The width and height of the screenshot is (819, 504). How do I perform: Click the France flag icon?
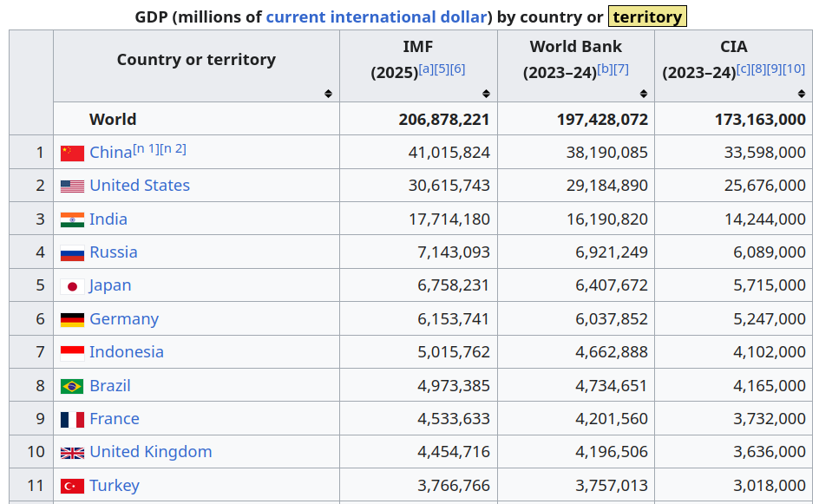coord(72,419)
